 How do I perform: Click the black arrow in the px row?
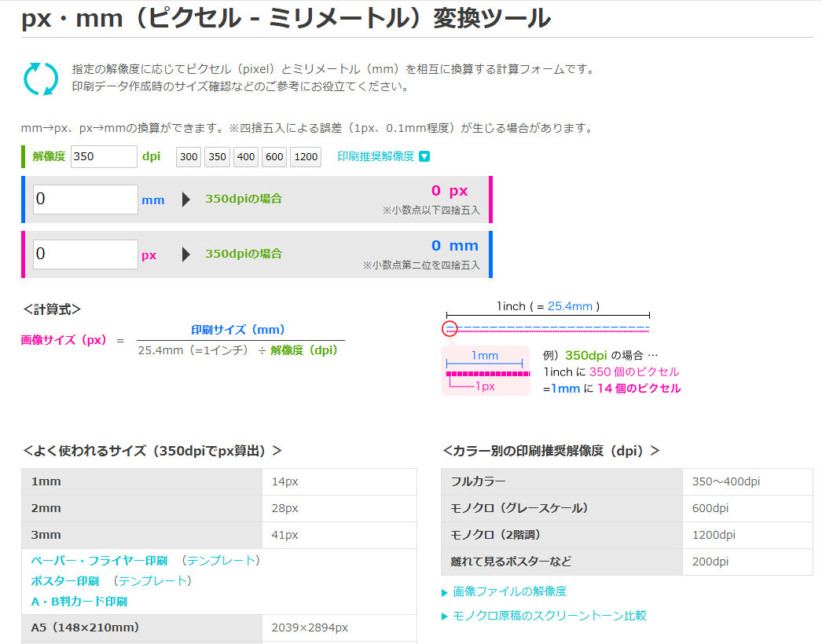tap(185, 254)
